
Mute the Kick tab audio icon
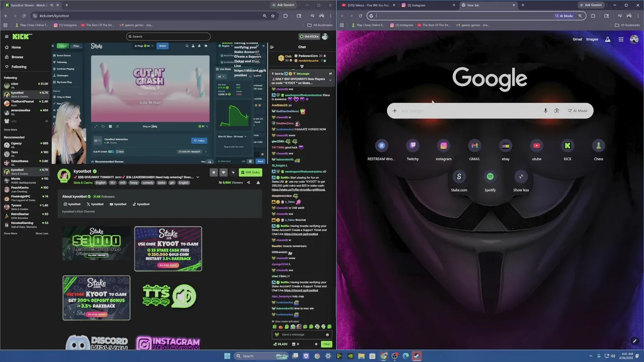tap(51, 5)
